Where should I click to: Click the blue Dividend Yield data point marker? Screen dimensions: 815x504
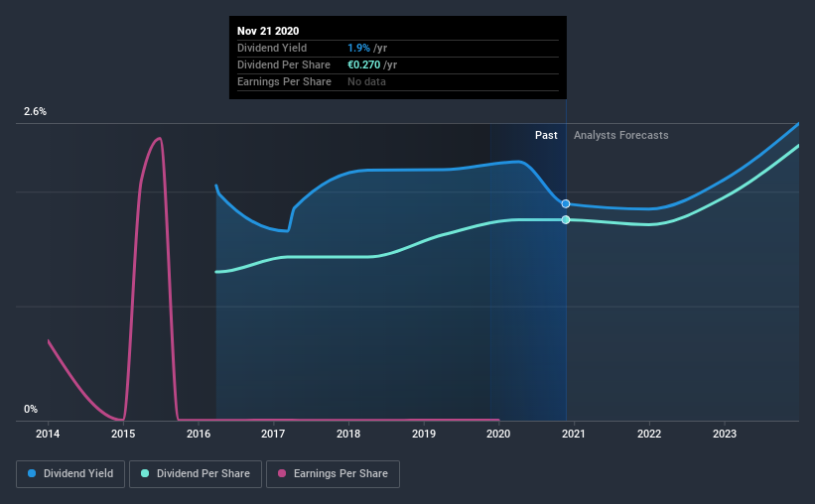pos(566,203)
